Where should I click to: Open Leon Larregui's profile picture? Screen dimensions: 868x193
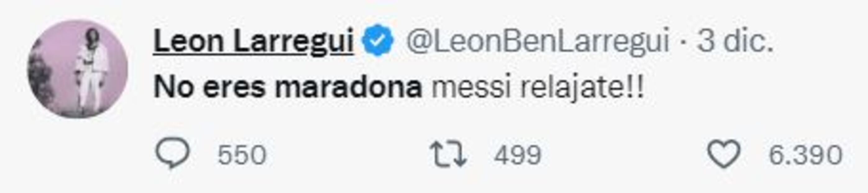click(x=78, y=69)
